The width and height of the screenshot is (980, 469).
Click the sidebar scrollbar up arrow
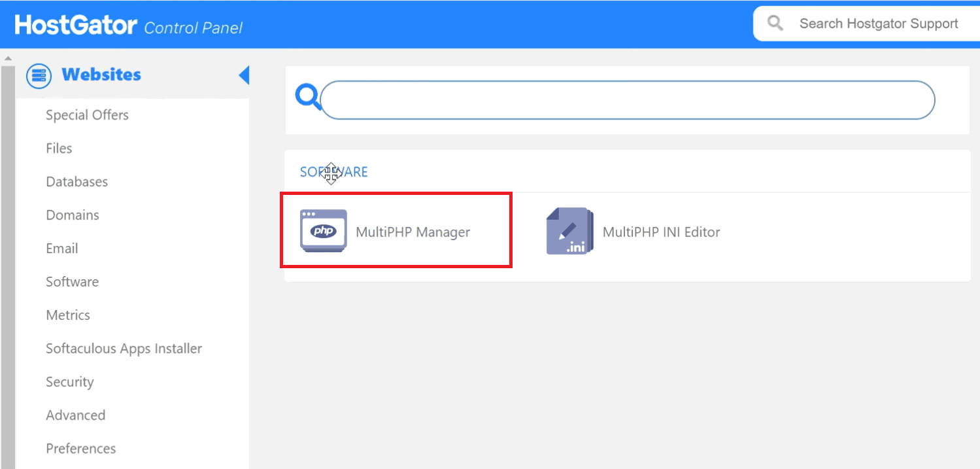(x=8, y=59)
